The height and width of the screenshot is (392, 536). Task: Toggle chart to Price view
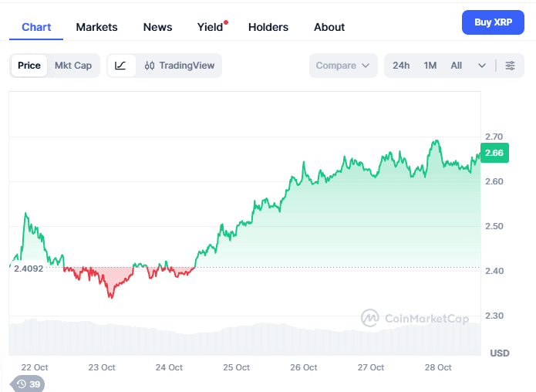point(29,66)
